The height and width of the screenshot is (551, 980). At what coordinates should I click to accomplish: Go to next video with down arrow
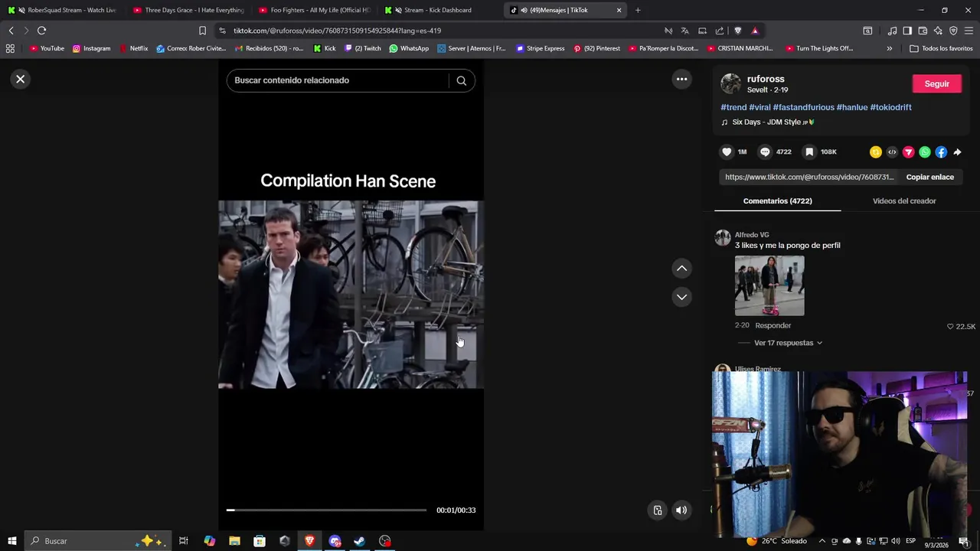tap(681, 297)
